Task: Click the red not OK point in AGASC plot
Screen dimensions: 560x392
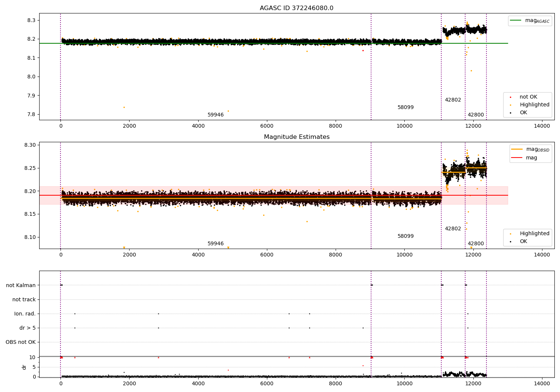Action: [363, 50]
